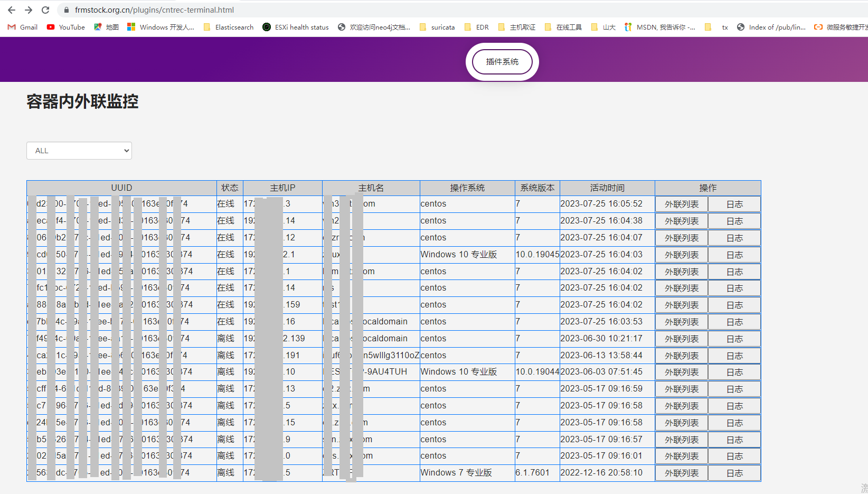The image size is (868, 494).
Task: Open the Gmail bookmark
Action: pyautogui.click(x=23, y=27)
